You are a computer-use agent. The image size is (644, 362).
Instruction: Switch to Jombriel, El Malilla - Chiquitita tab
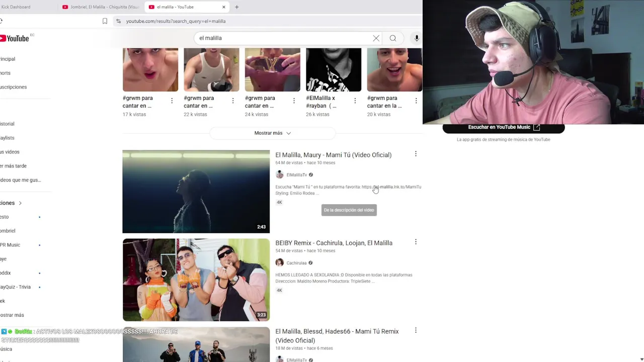101,7
